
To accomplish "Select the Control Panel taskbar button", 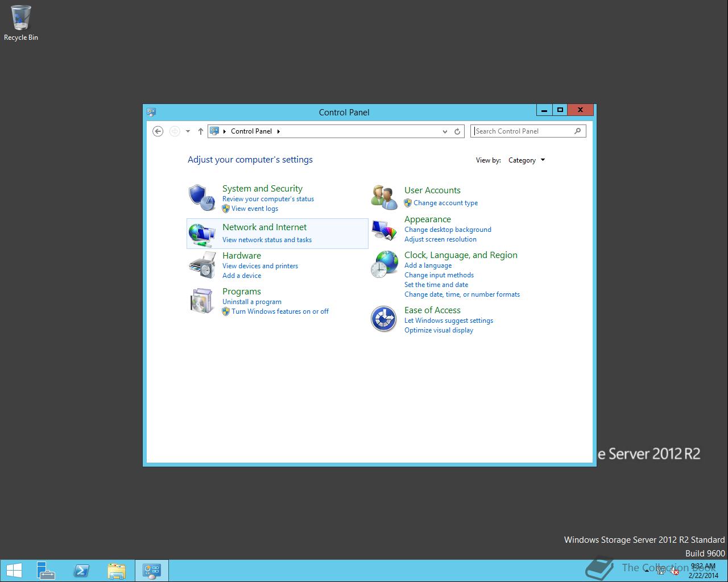I will [x=152, y=571].
